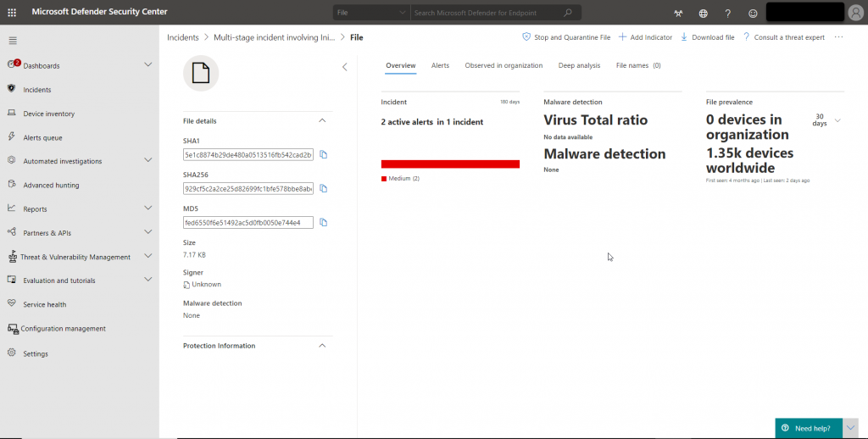Image resolution: width=868 pixels, height=439 pixels.
Task: Open the File names tab
Action: [638, 65]
